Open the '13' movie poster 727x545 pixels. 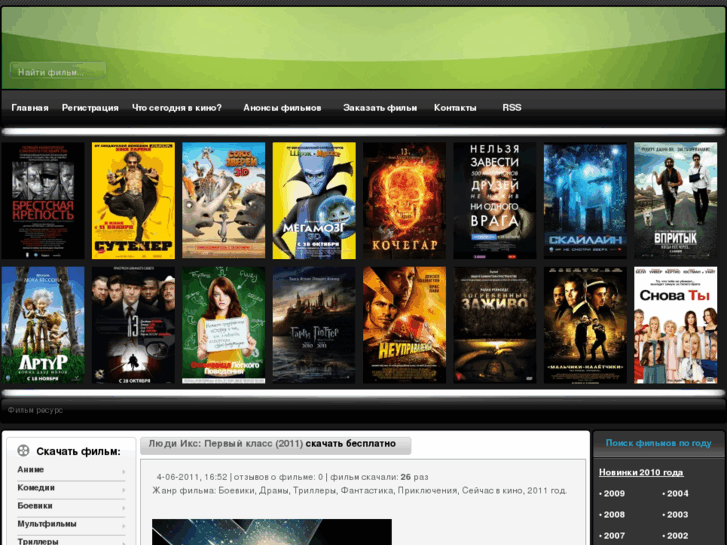pyautogui.click(x=134, y=325)
